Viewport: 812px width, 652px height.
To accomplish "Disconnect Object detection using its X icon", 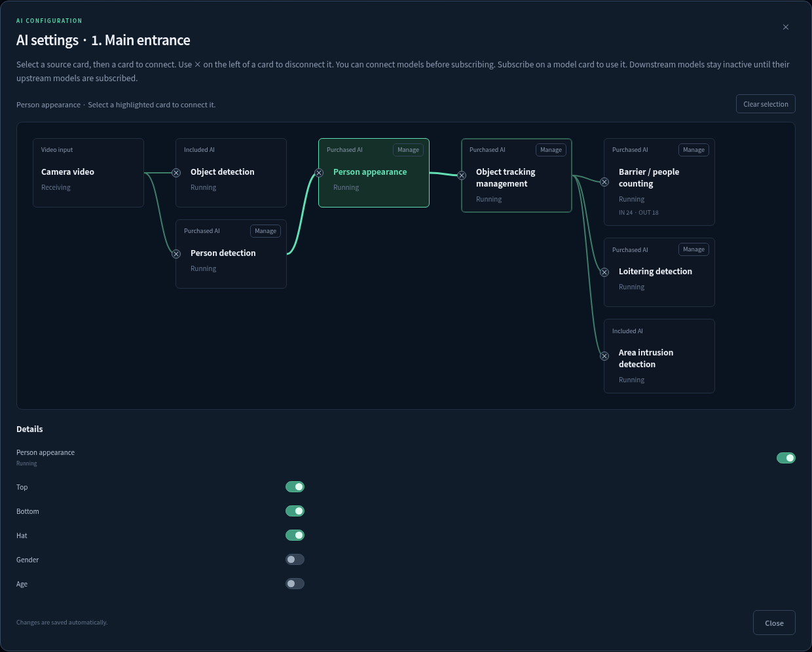I will click(176, 173).
